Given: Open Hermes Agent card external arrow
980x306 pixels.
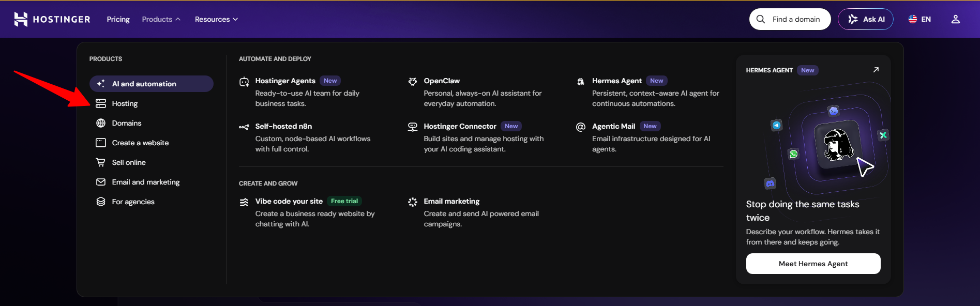Looking at the screenshot, I should [876, 70].
